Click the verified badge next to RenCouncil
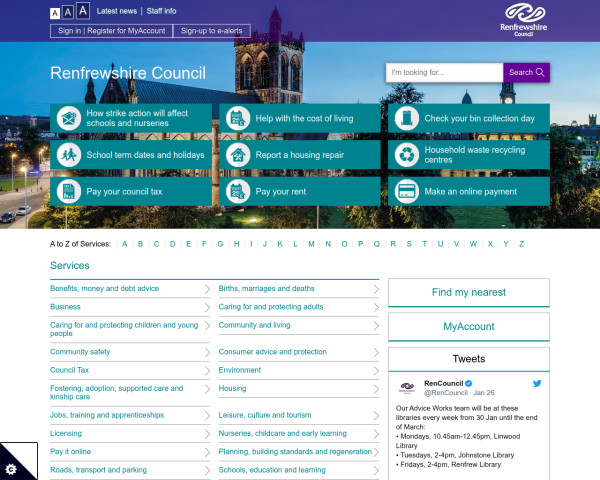The height and width of the screenshot is (480, 600). pos(469,383)
